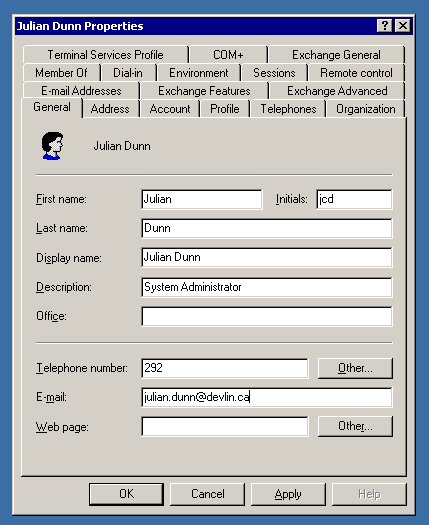Click the question mark help icon
The height and width of the screenshot is (525, 429).
pos(385,26)
